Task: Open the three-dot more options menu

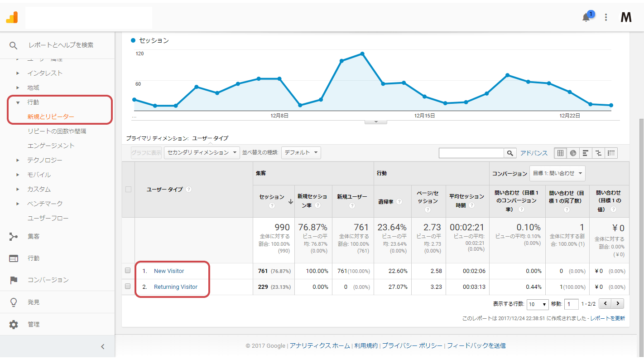Action: point(606,18)
